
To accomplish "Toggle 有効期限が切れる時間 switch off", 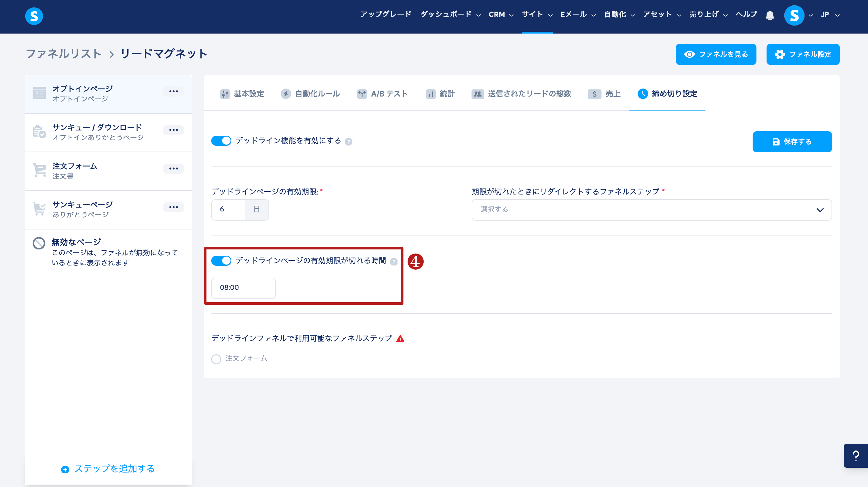I will pos(221,261).
